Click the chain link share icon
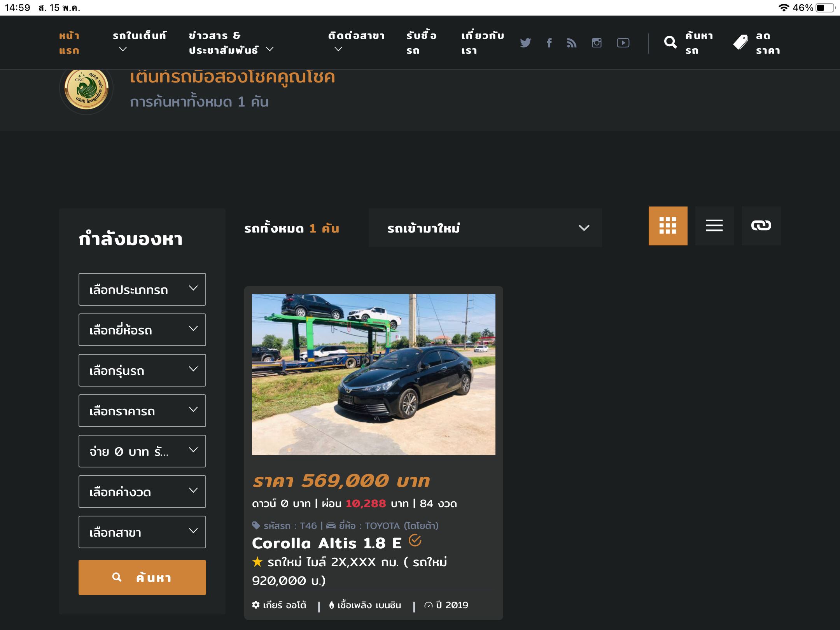This screenshot has height=630, width=840. point(761,226)
